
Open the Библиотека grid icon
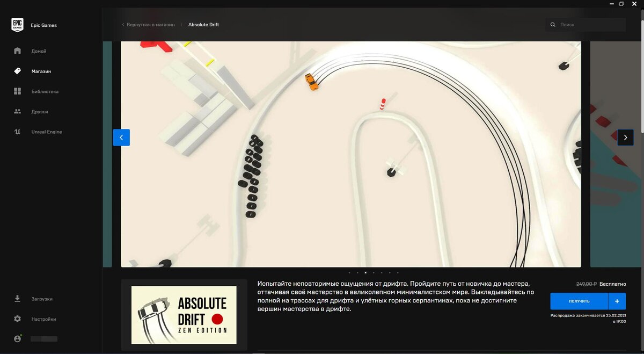pyautogui.click(x=17, y=91)
